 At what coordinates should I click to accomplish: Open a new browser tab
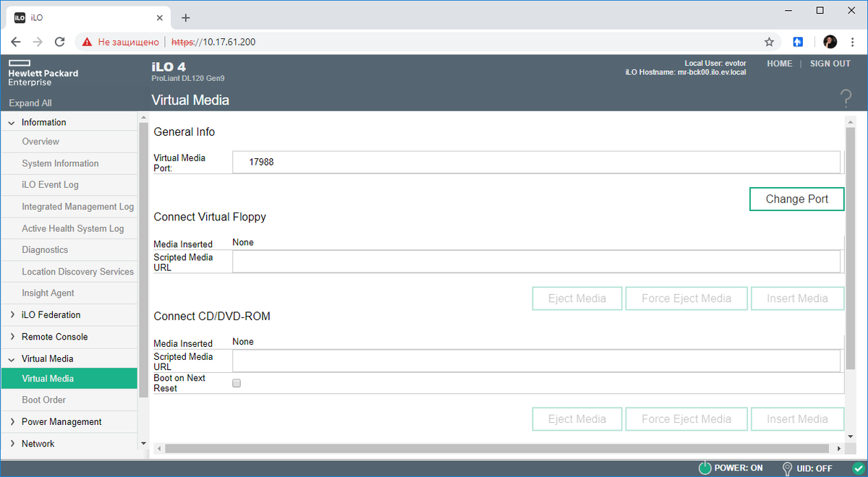(186, 17)
